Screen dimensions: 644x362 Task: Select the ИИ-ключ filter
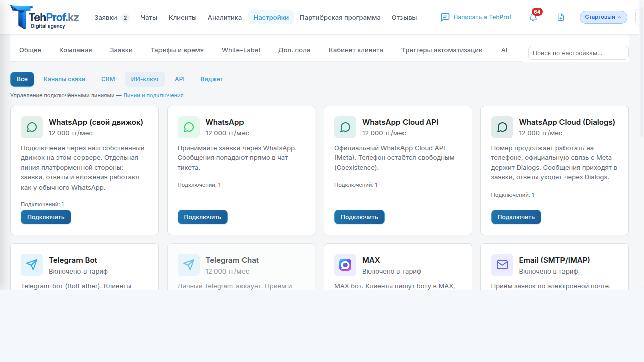pyautogui.click(x=145, y=79)
